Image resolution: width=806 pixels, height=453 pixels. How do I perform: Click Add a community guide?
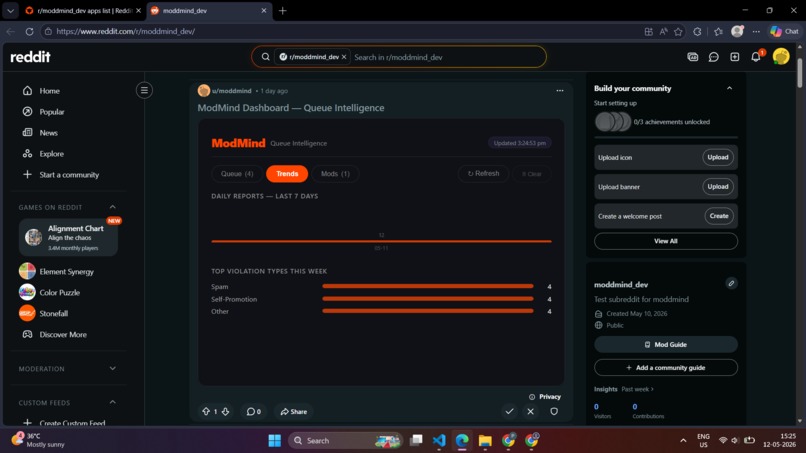[x=666, y=368]
